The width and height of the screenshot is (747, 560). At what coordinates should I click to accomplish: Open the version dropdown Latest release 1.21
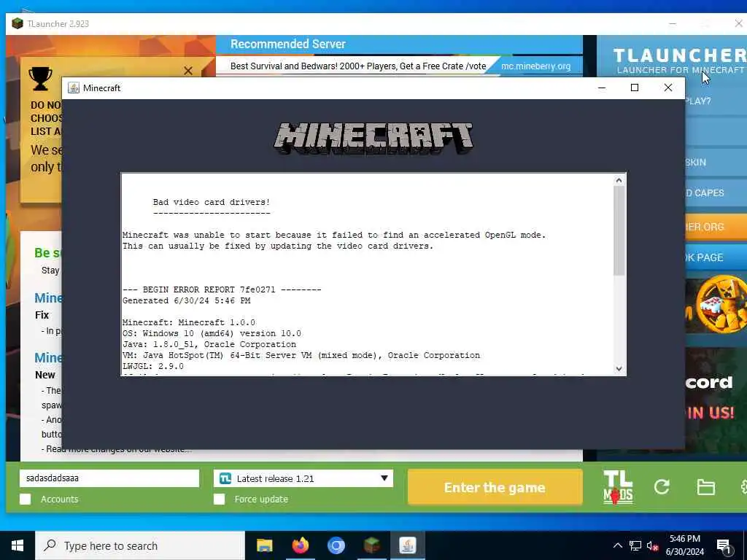tap(303, 478)
